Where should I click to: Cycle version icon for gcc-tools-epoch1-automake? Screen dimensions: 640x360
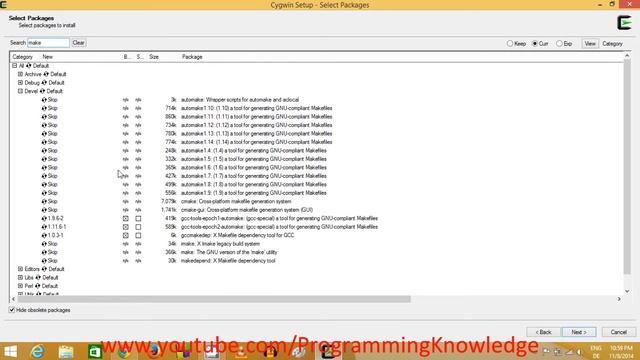pyautogui.click(x=44, y=218)
